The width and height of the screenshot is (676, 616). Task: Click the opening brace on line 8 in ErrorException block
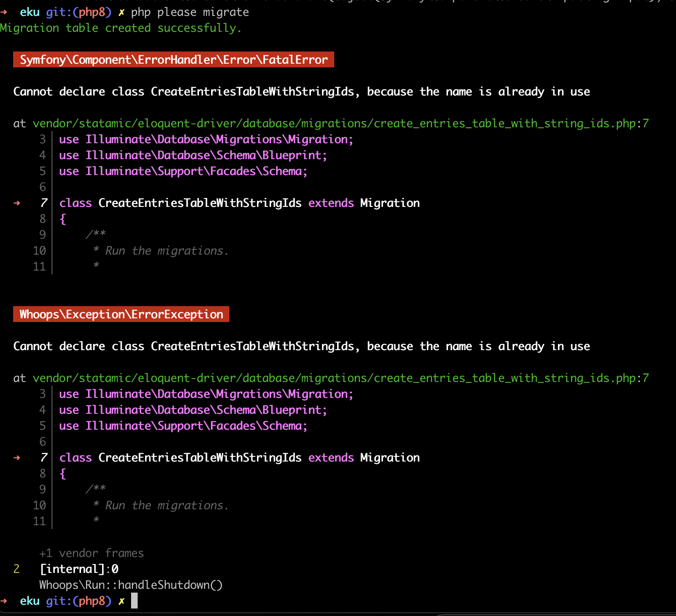(x=63, y=474)
